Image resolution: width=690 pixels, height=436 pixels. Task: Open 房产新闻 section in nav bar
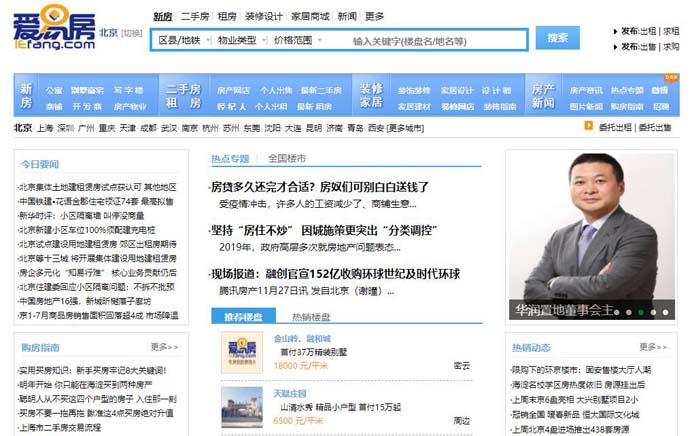(543, 95)
